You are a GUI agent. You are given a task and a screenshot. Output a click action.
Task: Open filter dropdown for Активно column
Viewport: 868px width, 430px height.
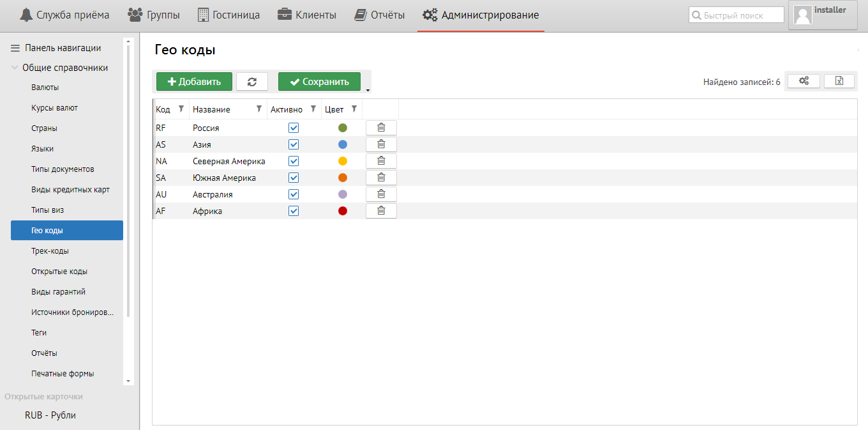point(313,109)
